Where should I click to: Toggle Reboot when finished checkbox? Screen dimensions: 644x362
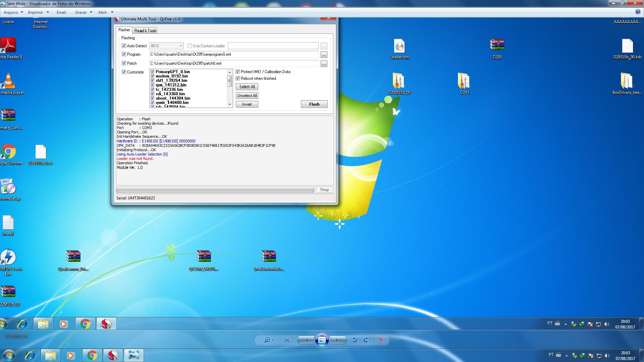(x=237, y=78)
